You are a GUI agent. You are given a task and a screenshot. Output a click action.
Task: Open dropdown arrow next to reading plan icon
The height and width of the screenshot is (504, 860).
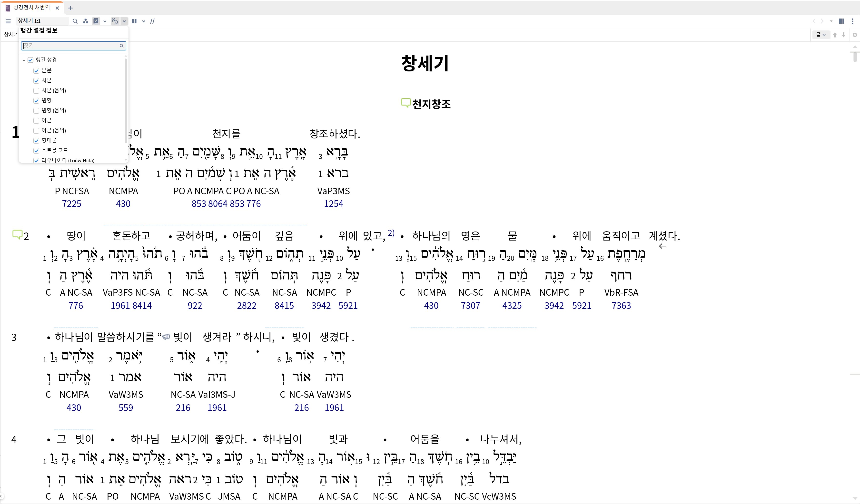pos(105,21)
